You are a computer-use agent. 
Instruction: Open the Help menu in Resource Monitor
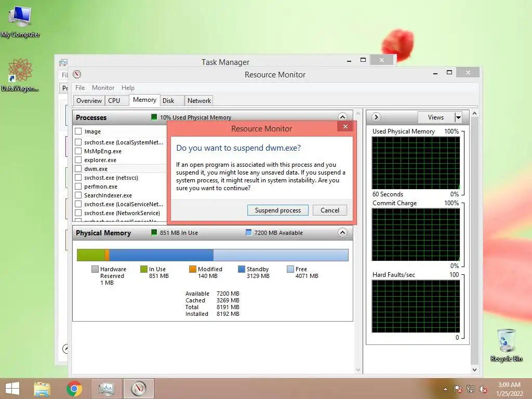pyautogui.click(x=128, y=87)
